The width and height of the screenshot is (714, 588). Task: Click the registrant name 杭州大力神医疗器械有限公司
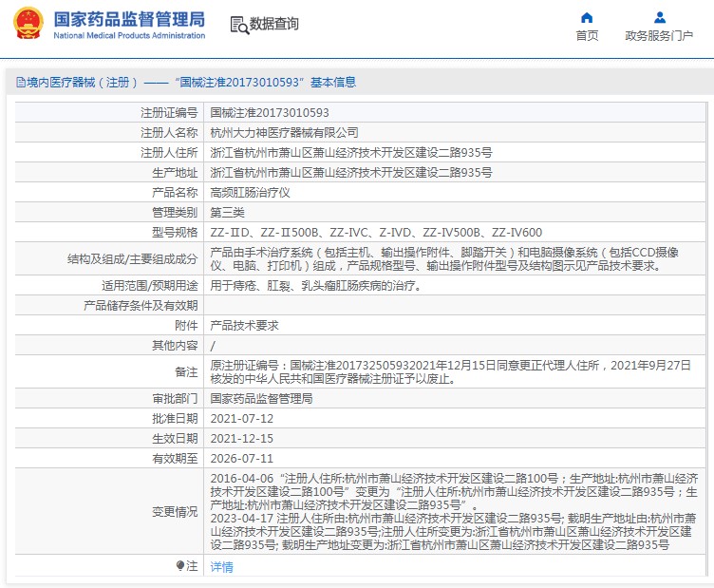coord(284,133)
